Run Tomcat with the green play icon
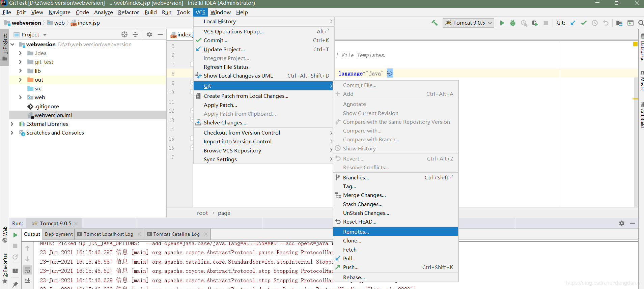This screenshot has width=644, height=289. [502, 23]
